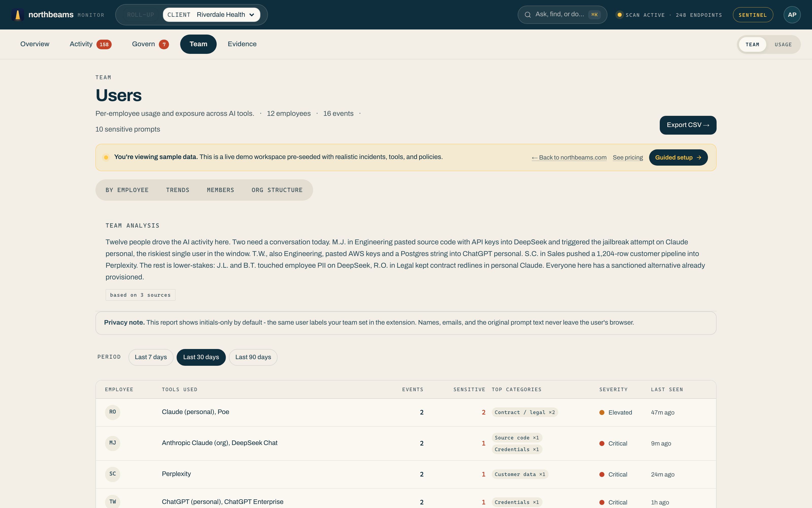Click the Guided setup button
812x508 pixels.
pos(678,157)
